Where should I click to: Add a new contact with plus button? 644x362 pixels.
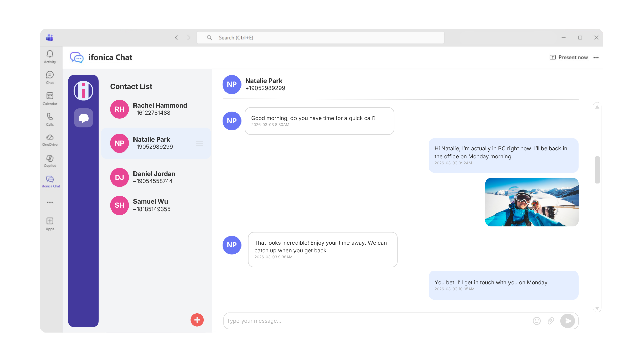pyautogui.click(x=197, y=320)
